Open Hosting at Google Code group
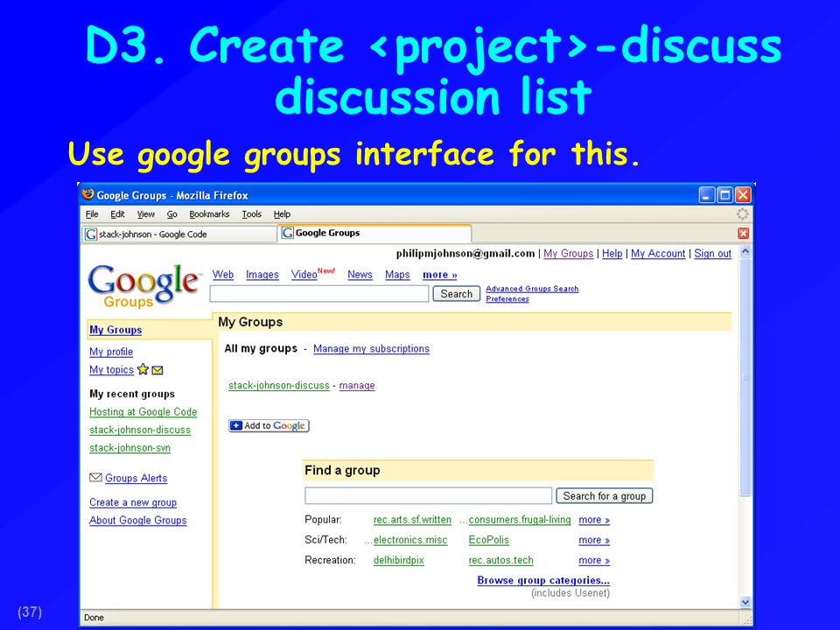This screenshot has width=840, height=630. (x=143, y=412)
